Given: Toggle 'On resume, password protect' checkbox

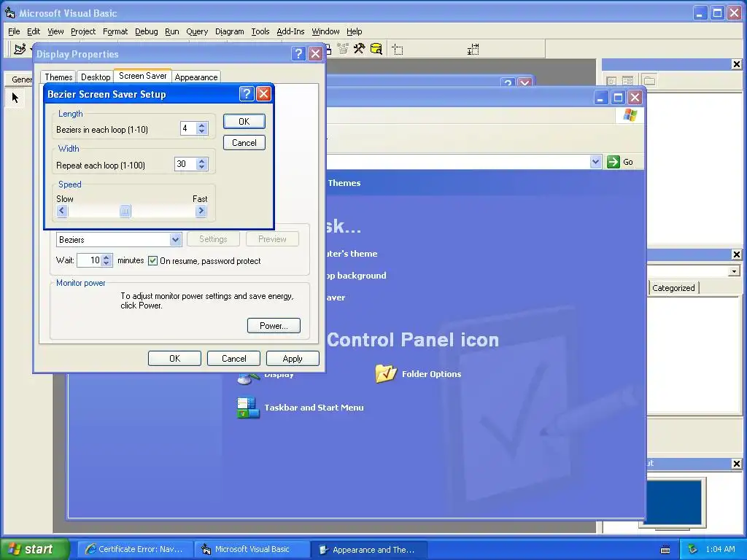Looking at the screenshot, I should [152, 260].
